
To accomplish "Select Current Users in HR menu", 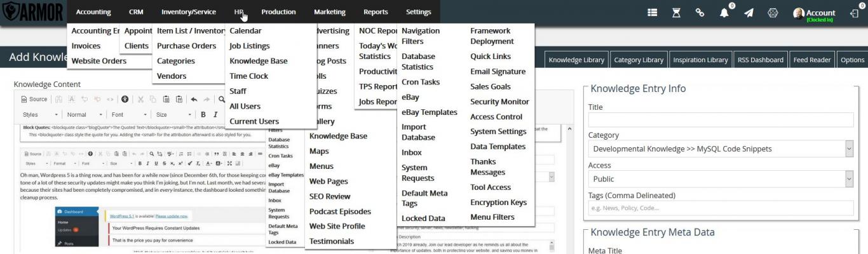I will coord(254,121).
